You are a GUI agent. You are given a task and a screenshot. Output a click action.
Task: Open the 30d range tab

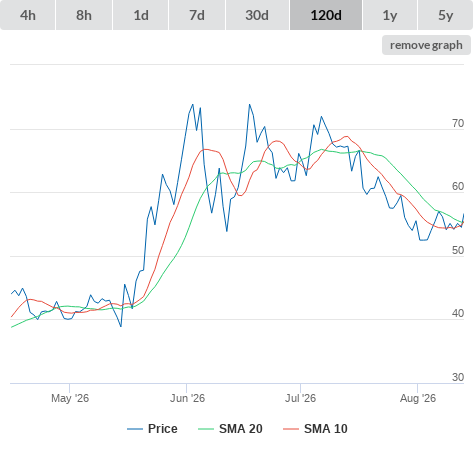pyautogui.click(x=257, y=15)
